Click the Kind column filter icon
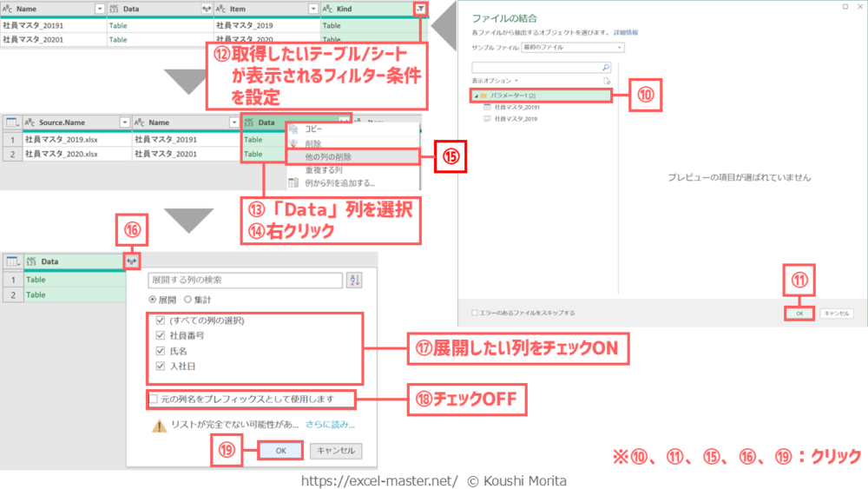 (x=421, y=9)
